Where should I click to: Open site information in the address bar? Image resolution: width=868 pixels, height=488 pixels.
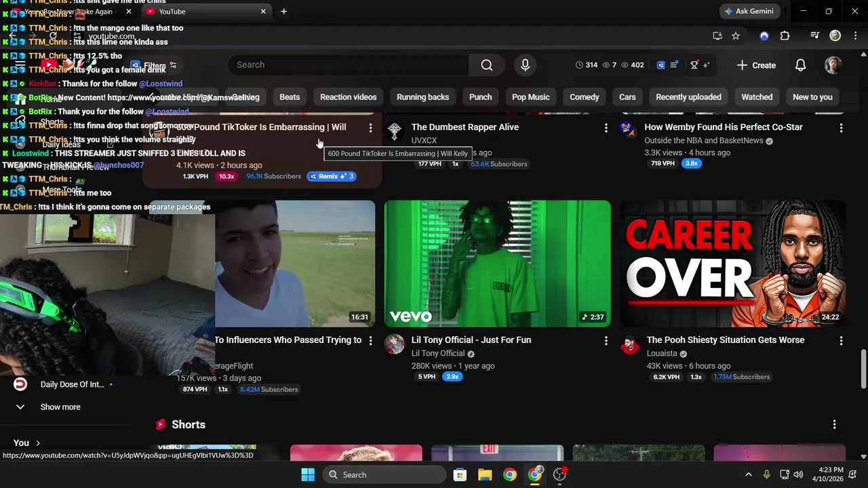[78, 36]
